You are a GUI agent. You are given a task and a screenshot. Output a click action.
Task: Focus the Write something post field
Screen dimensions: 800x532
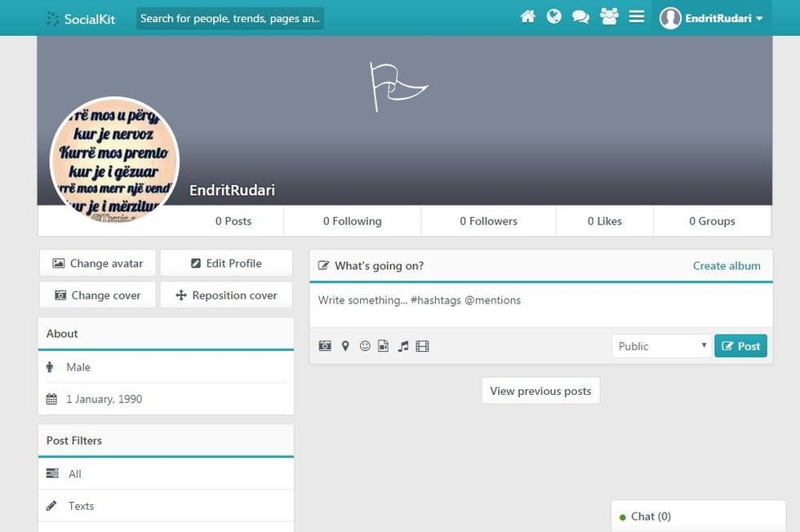pos(540,301)
